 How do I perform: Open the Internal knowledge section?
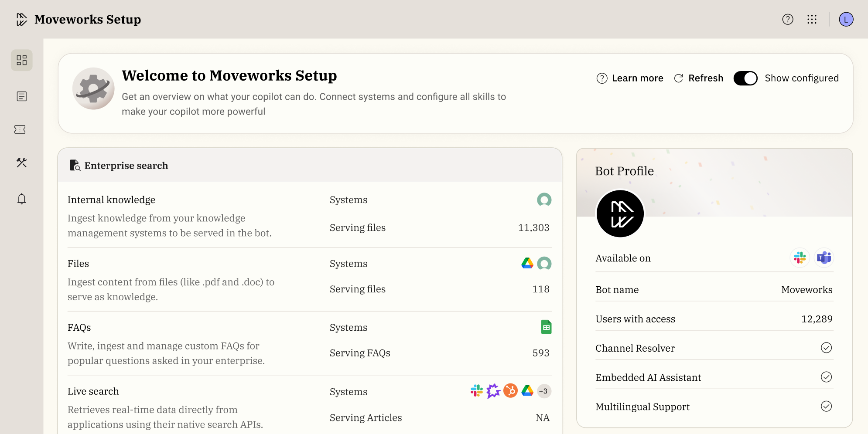point(111,200)
